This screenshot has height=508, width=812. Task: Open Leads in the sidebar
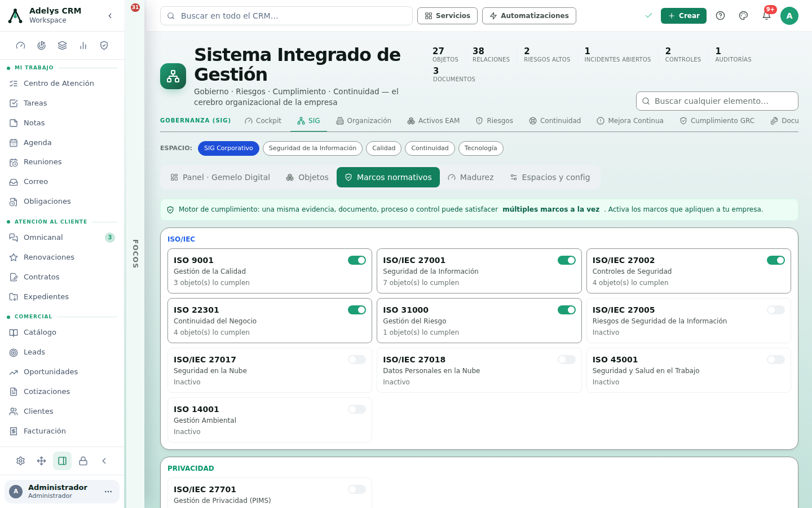[62, 352]
